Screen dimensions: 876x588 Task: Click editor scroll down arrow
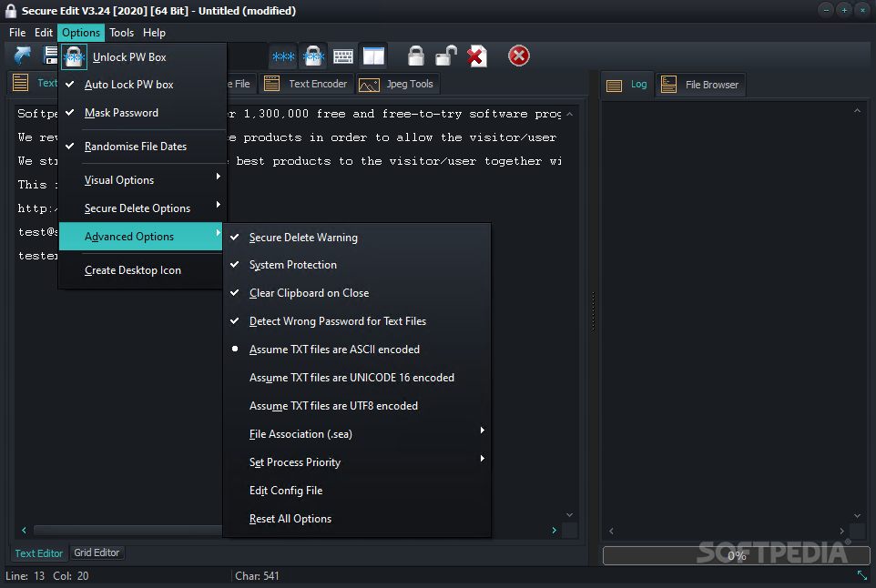(569, 515)
